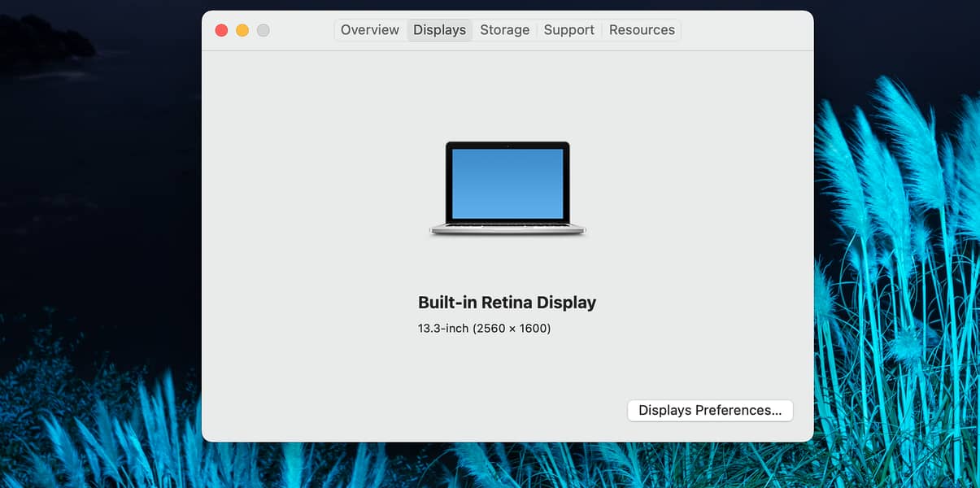Click the Built-in Retina Display heading
The image size is (980, 488).
click(x=507, y=303)
